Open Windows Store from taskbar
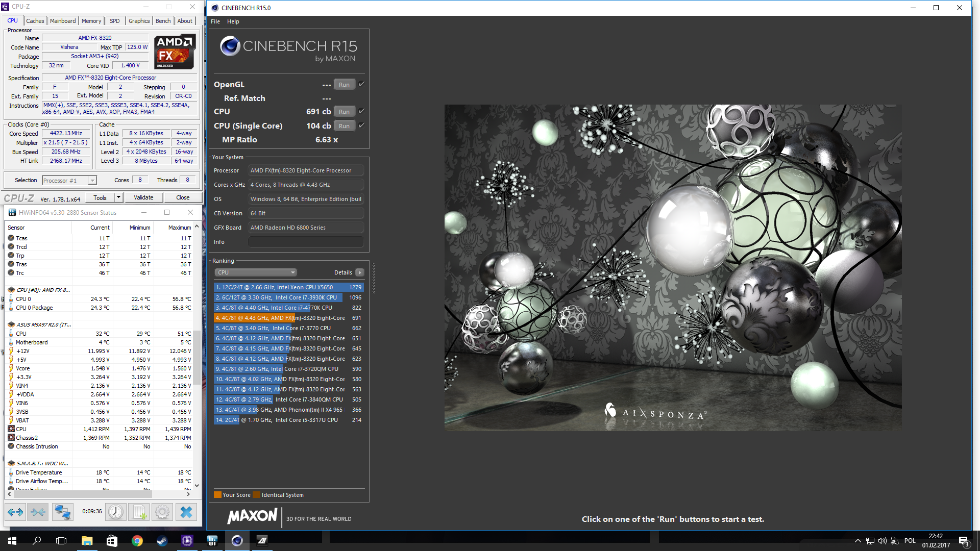Screen dimensions: 980x551 pos(112,541)
